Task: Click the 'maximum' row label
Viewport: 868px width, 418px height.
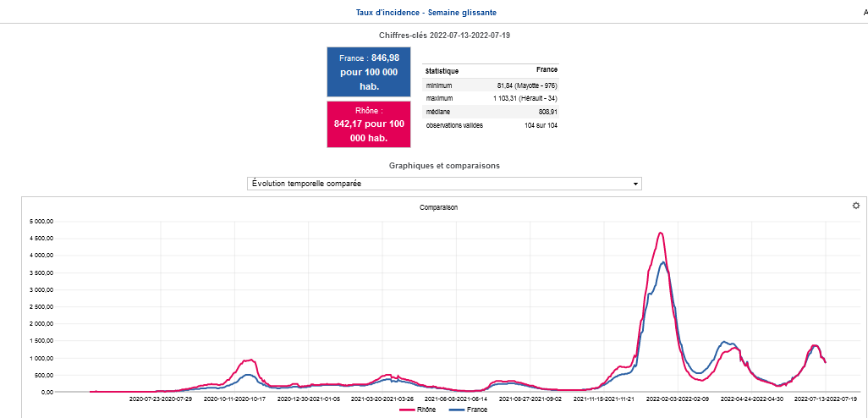Action: [x=440, y=98]
